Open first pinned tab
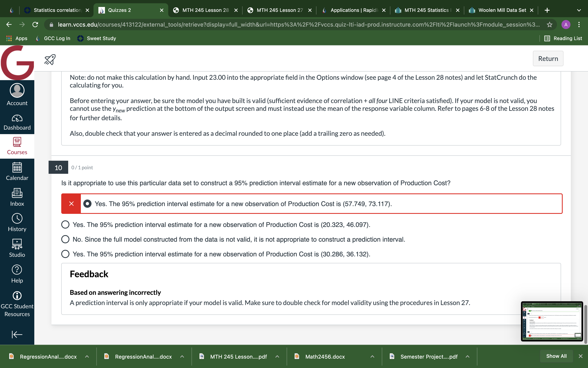 (11, 10)
